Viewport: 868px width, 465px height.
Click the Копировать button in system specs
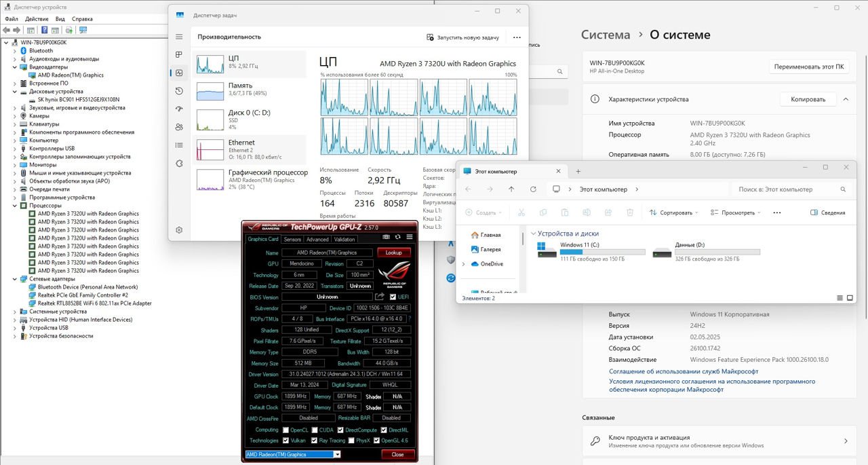pyautogui.click(x=808, y=99)
